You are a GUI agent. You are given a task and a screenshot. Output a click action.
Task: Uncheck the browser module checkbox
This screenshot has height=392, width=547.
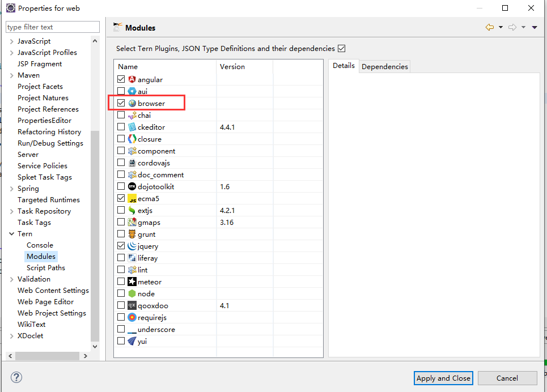click(121, 103)
